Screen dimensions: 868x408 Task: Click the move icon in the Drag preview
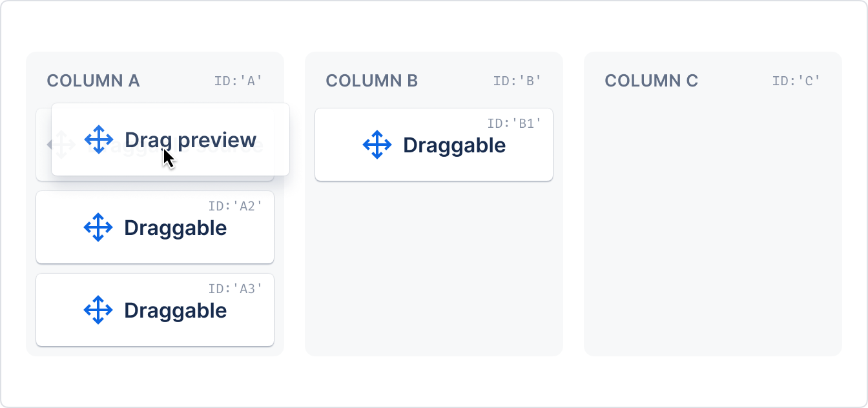(x=99, y=139)
